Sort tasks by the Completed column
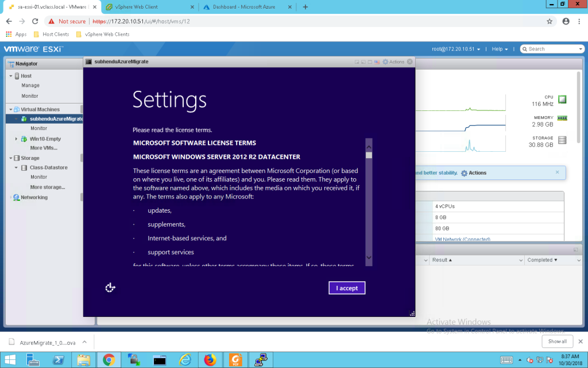The image size is (588, 368). pyautogui.click(x=542, y=260)
